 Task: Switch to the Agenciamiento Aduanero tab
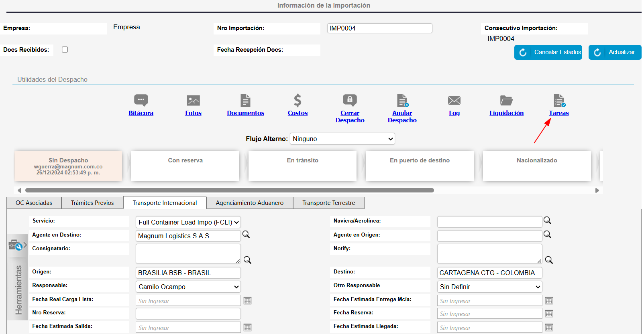[x=249, y=203]
